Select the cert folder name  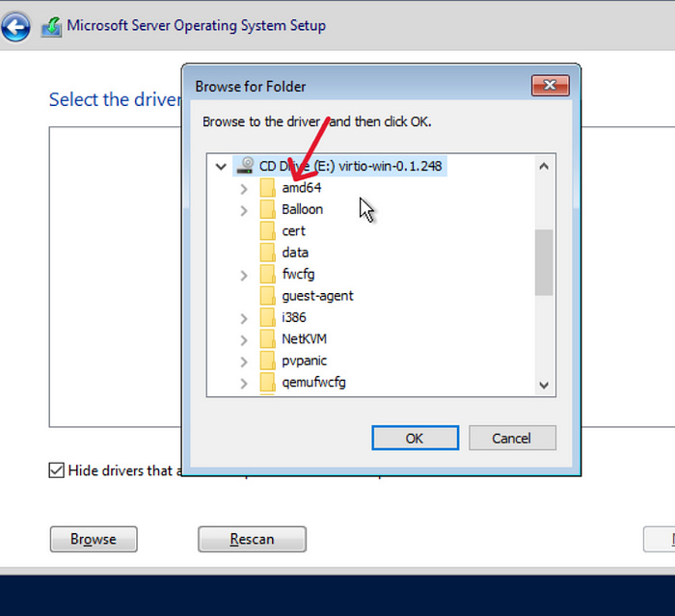tap(293, 231)
